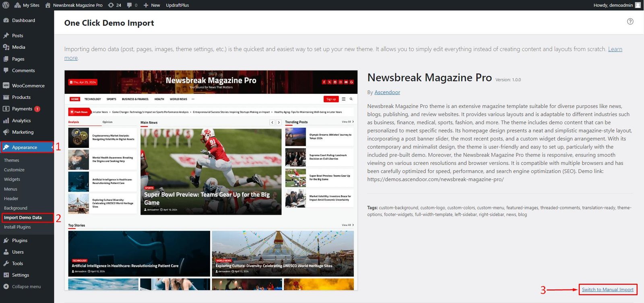
Task: Open Themes under Appearance
Action: (12, 160)
